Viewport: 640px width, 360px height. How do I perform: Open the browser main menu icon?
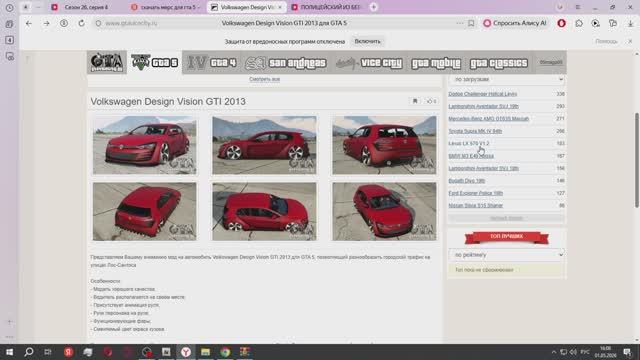pos(578,7)
